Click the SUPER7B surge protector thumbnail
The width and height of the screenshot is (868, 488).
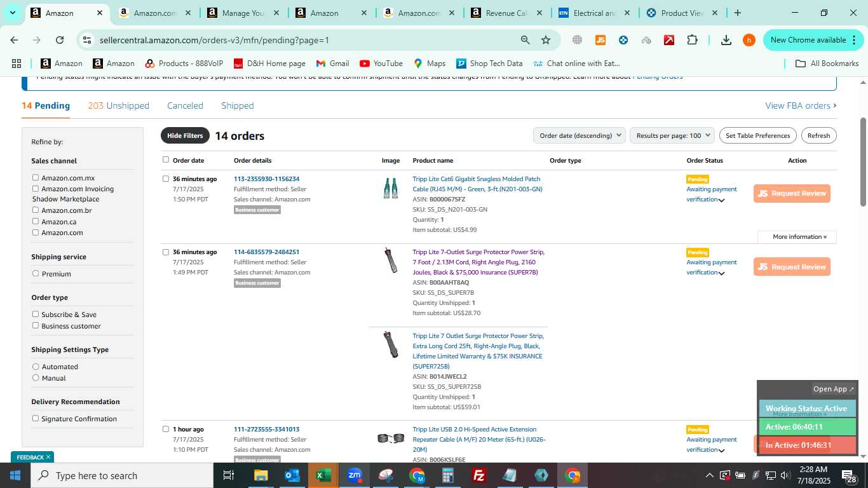[x=391, y=261]
